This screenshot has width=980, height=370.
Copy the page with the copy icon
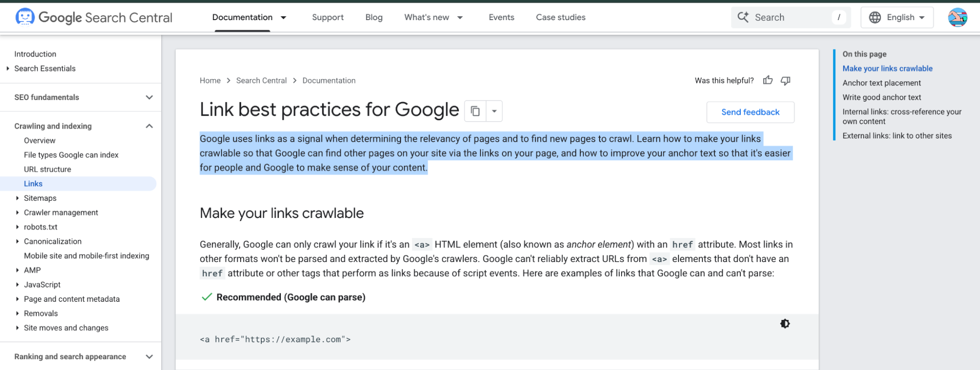coord(475,111)
